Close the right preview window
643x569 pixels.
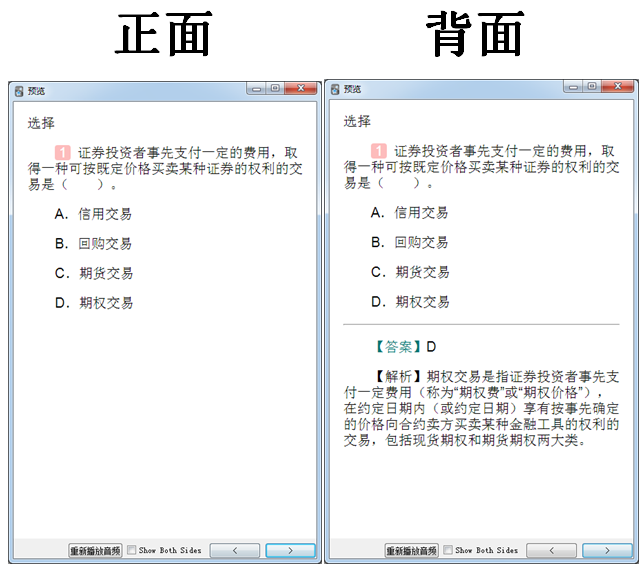point(618,86)
